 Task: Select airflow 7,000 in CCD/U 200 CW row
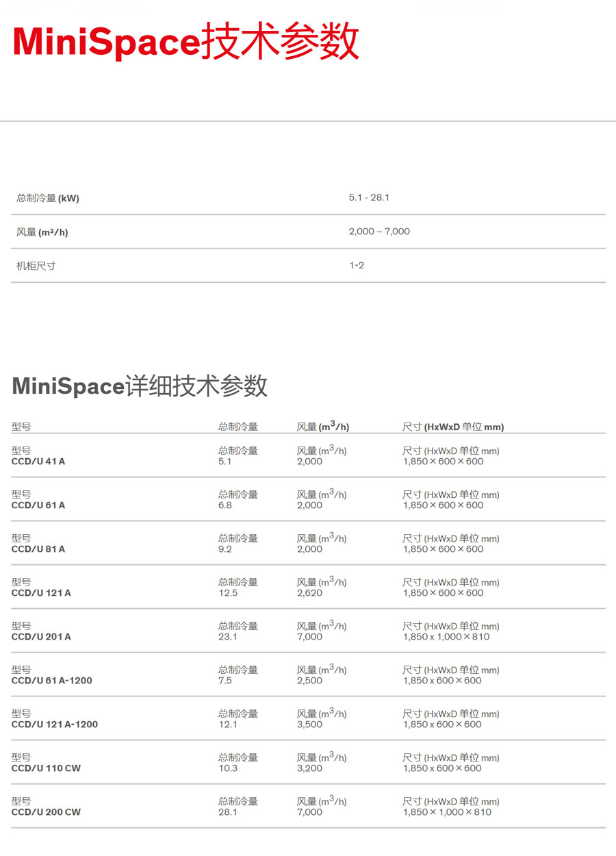(x=309, y=812)
